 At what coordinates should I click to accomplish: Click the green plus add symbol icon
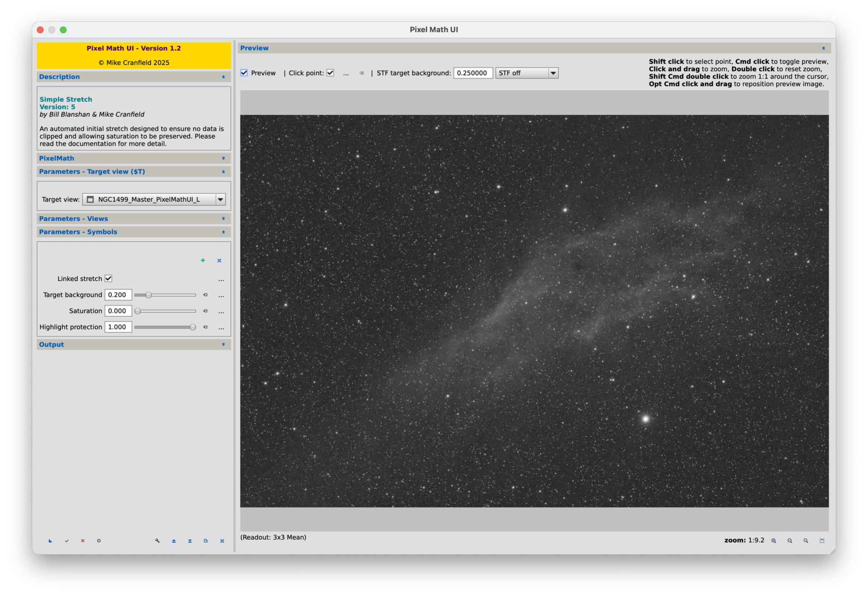click(x=203, y=261)
